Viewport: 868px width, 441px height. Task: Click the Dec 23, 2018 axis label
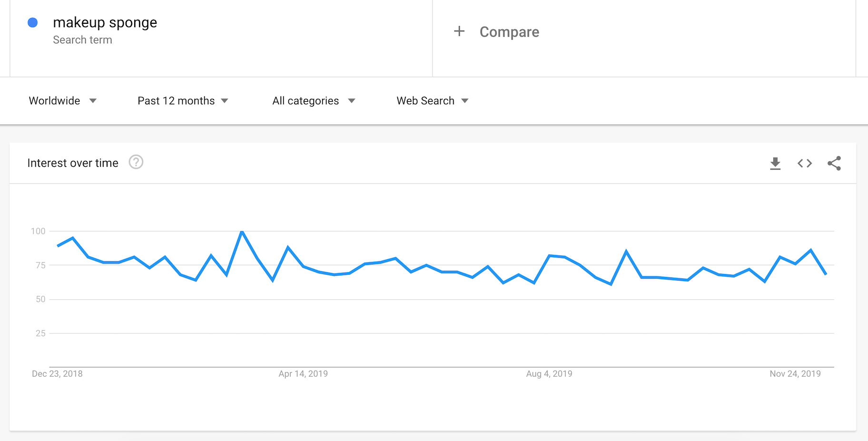(x=57, y=374)
